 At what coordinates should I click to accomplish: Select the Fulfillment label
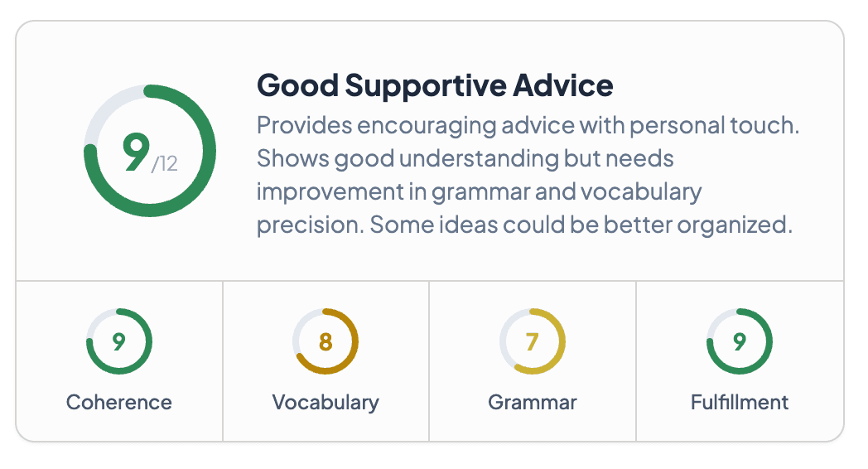click(x=740, y=403)
